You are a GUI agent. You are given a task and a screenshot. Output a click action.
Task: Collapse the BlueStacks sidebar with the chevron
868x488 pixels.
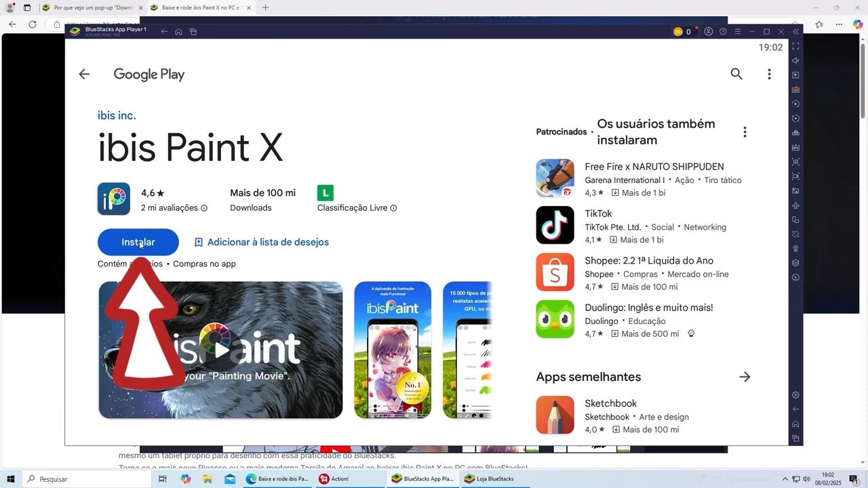795,31
